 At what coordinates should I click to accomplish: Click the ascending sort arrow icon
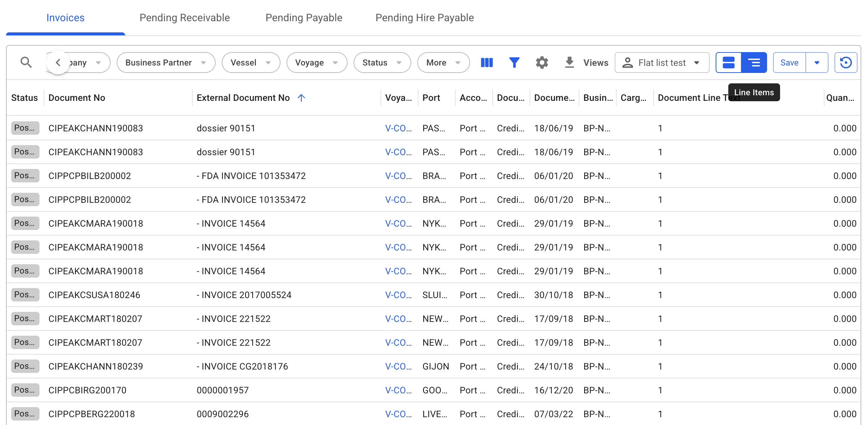click(x=301, y=98)
